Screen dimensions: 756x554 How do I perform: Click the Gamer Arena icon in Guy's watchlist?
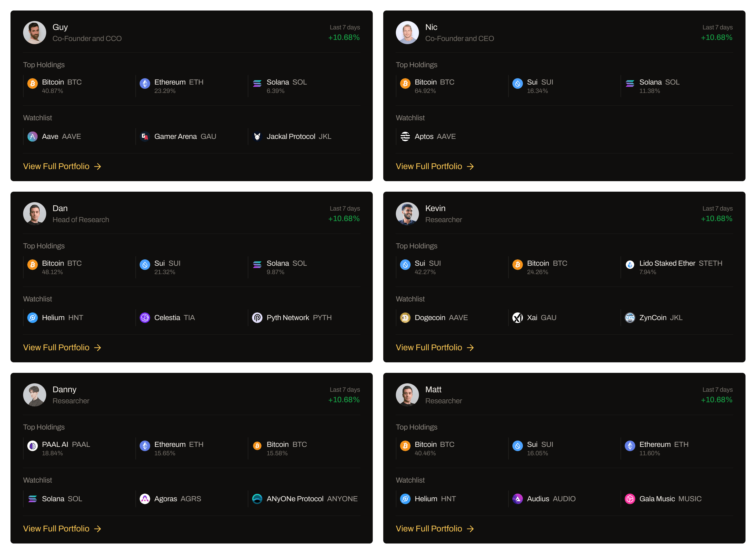click(145, 137)
